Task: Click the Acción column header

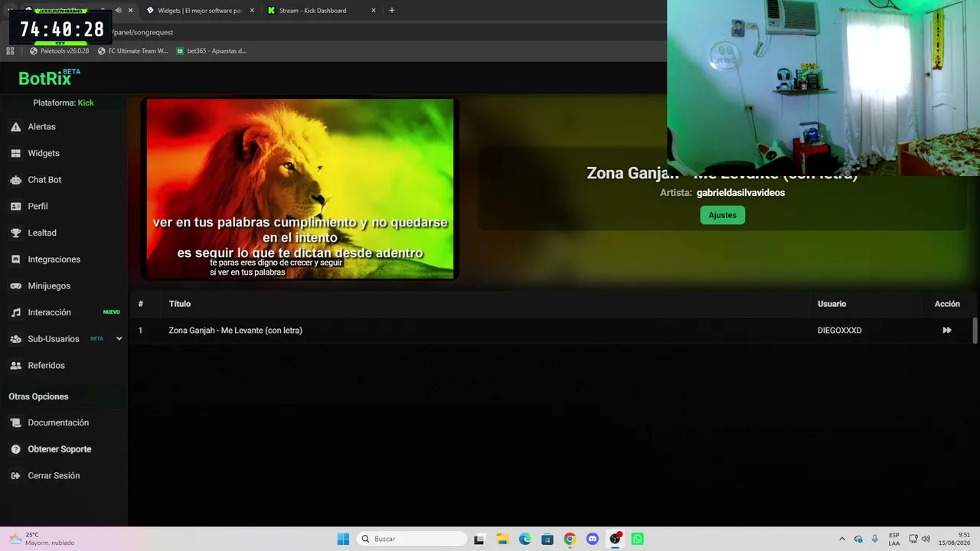Action: tap(947, 304)
